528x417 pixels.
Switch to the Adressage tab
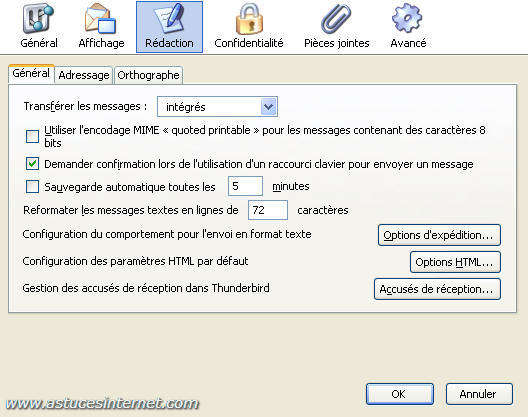click(84, 75)
